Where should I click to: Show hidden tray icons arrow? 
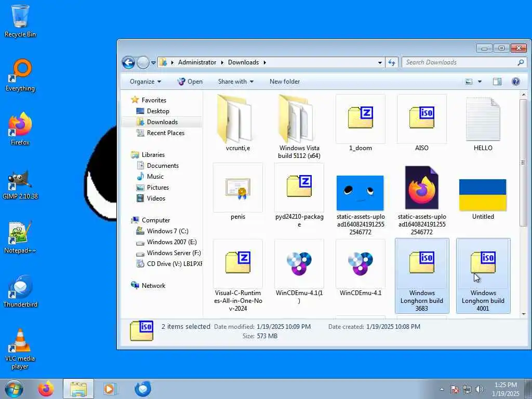[442, 389]
